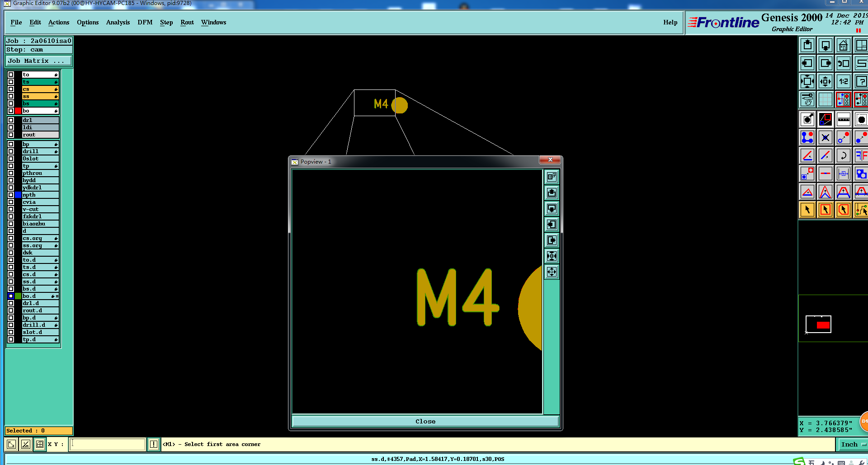Viewport: 868px width, 465px height.
Task: Click the zoom out icon in main toolbar
Action: pos(826,81)
